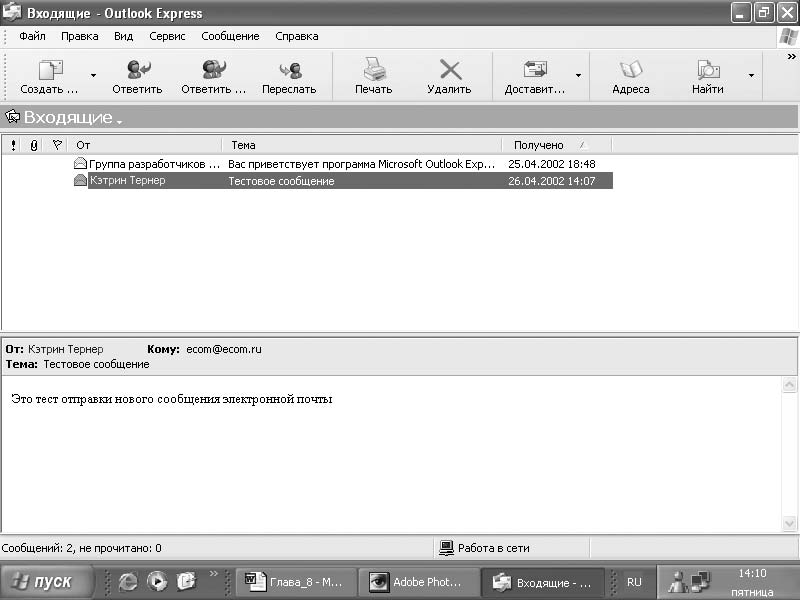Open the Найти dropdown arrow

[x=751, y=75]
